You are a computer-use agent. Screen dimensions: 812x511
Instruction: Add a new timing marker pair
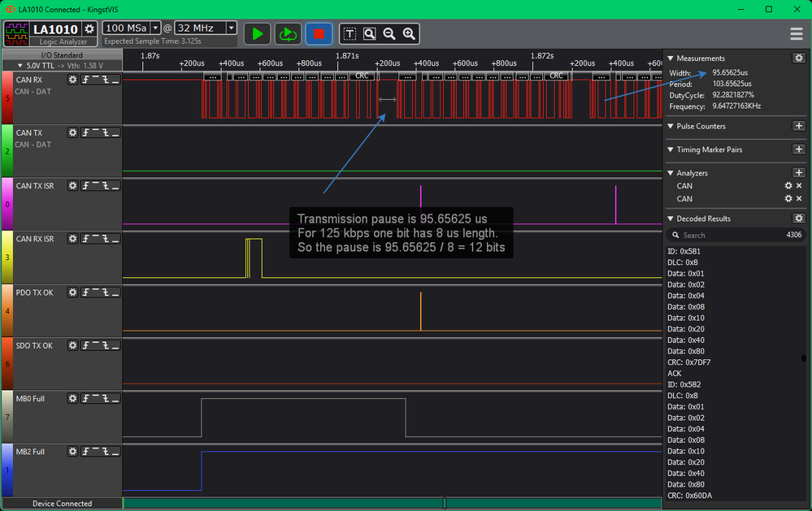798,149
